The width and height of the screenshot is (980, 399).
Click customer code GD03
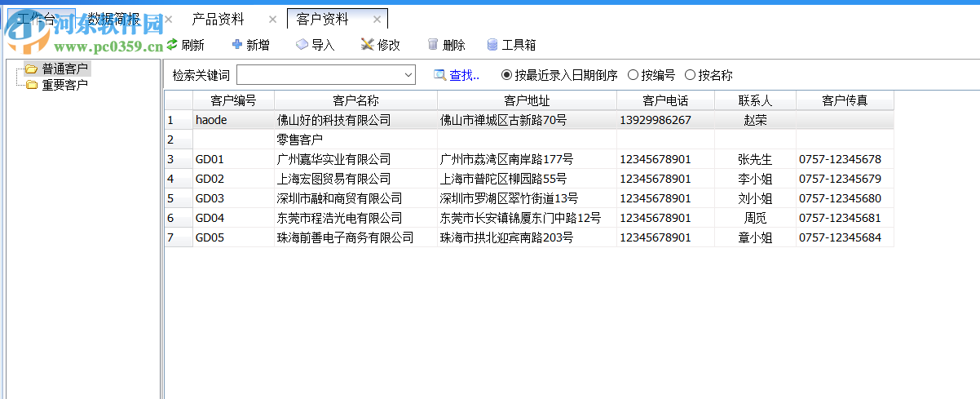click(x=210, y=198)
